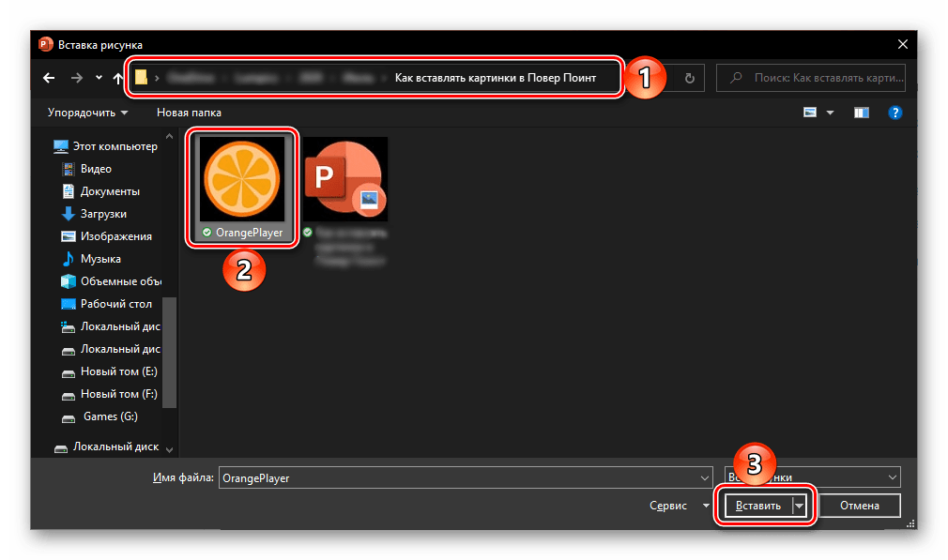Click the Up one level arrow
This screenshot has width=948, height=560.
pos(117,79)
